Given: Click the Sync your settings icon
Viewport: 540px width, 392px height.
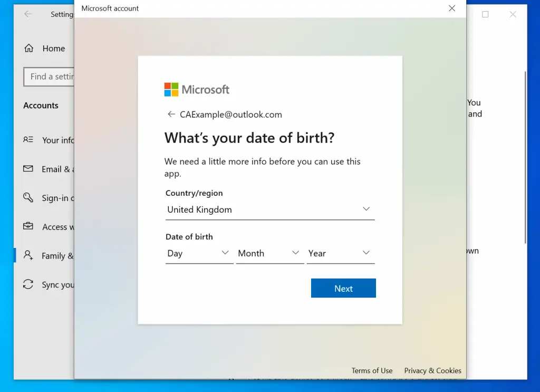Looking at the screenshot, I should click(28, 284).
